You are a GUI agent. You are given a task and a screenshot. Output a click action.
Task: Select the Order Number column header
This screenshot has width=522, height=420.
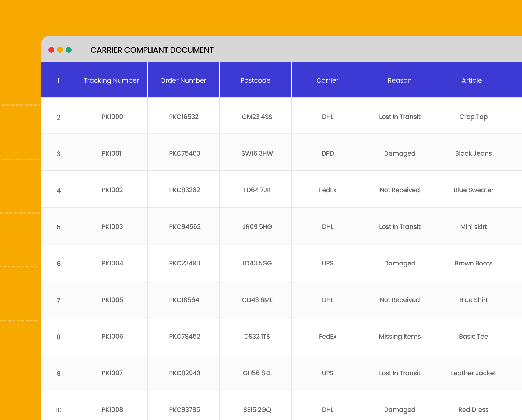(x=183, y=80)
